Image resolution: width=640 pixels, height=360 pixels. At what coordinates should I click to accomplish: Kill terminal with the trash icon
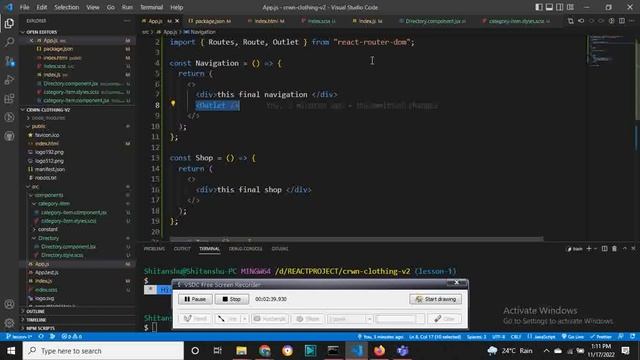click(614, 249)
